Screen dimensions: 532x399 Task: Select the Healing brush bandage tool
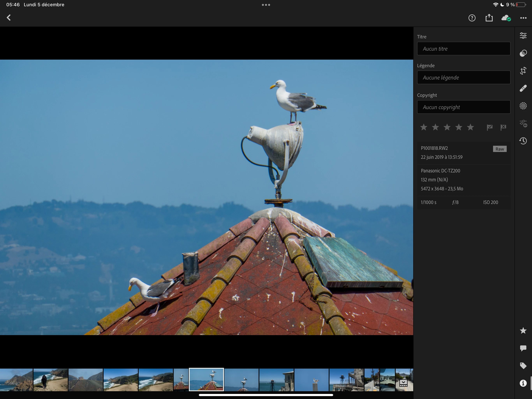(x=523, y=88)
